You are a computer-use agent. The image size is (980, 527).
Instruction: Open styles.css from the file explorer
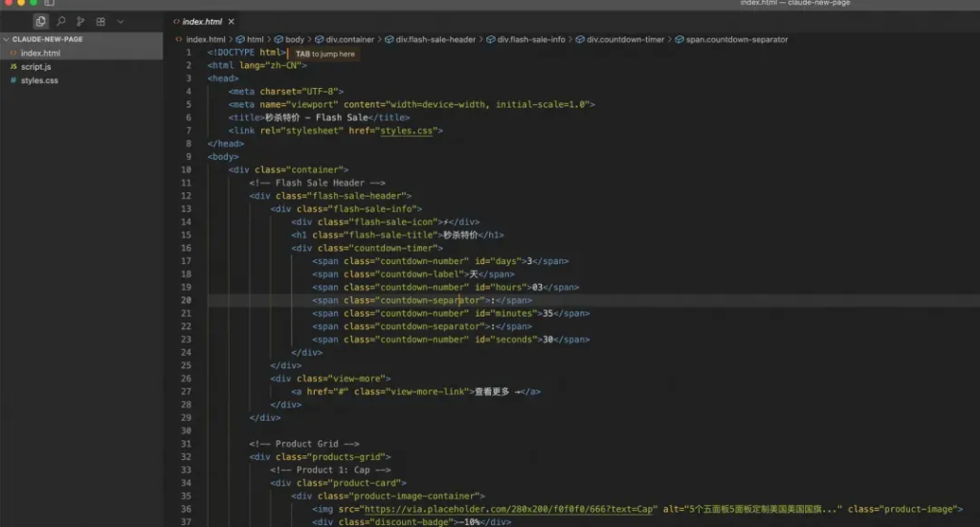point(39,80)
